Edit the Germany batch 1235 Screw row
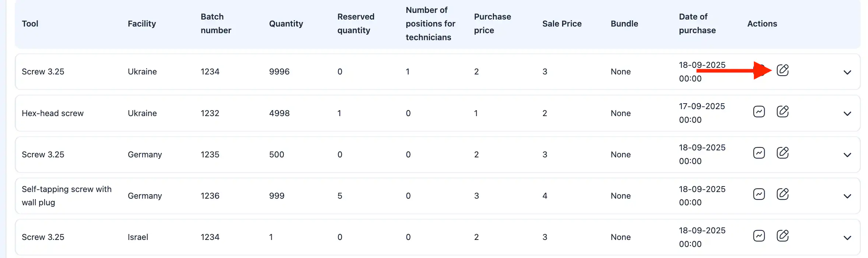The height and width of the screenshot is (258, 868). pos(782,153)
